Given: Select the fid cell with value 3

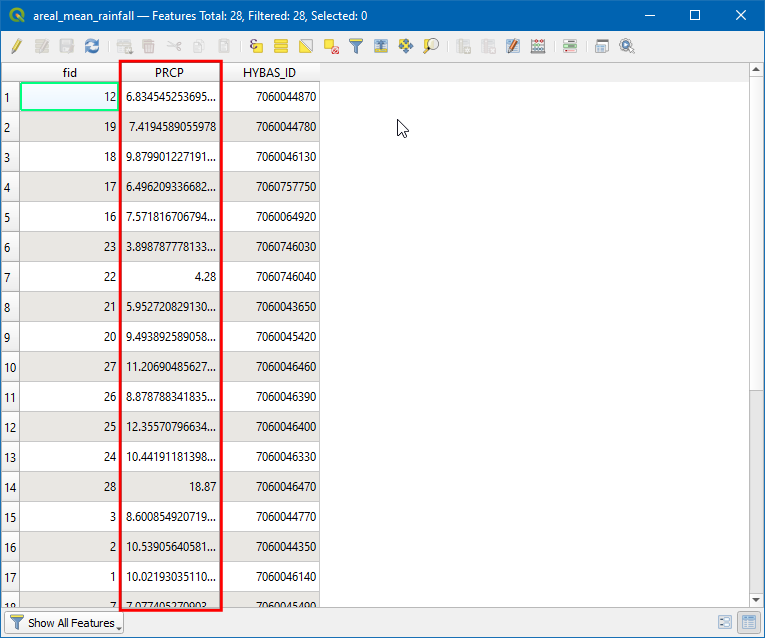Looking at the screenshot, I should [69, 517].
